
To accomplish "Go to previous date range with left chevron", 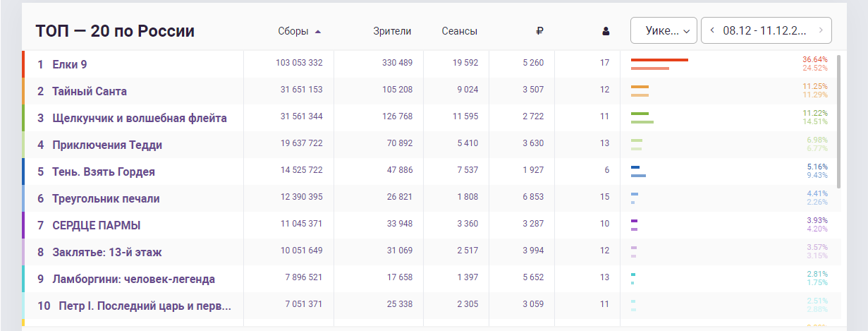I will 712,30.
